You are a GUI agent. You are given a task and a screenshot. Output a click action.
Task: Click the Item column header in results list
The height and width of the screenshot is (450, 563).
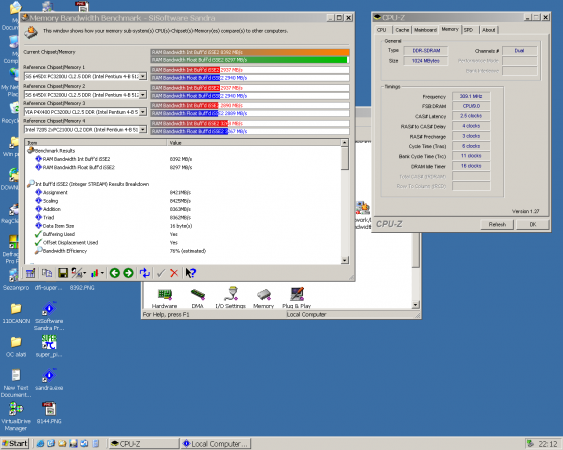point(96,143)
